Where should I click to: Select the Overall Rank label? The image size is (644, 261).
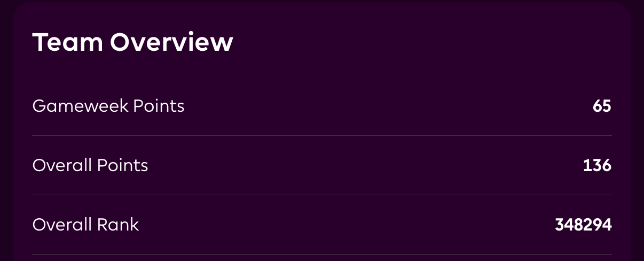click(x=85, y=225)
